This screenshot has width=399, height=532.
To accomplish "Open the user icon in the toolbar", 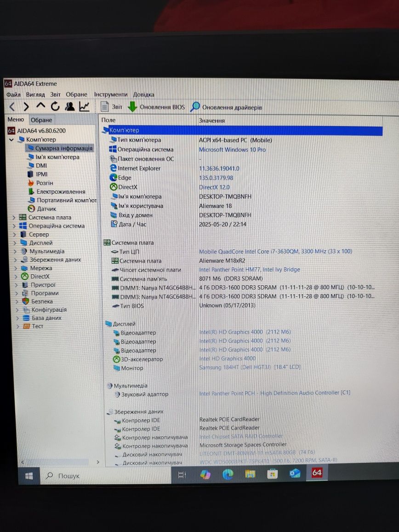I will tap(69, 106).
